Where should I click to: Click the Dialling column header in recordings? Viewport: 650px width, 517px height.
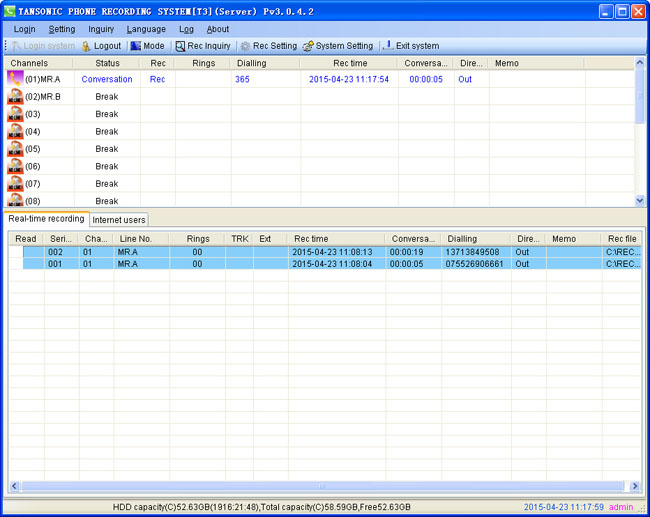click(x=462, y=239)
